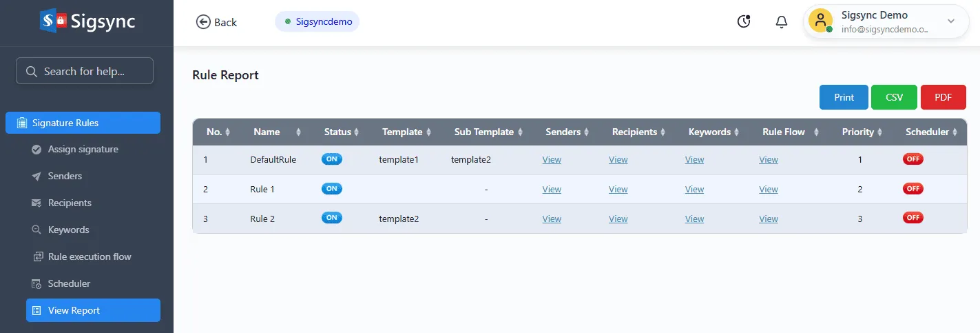This screenshot has height=333, width=980.
Task: Sort by Priority column arrows
Action: 880,132
